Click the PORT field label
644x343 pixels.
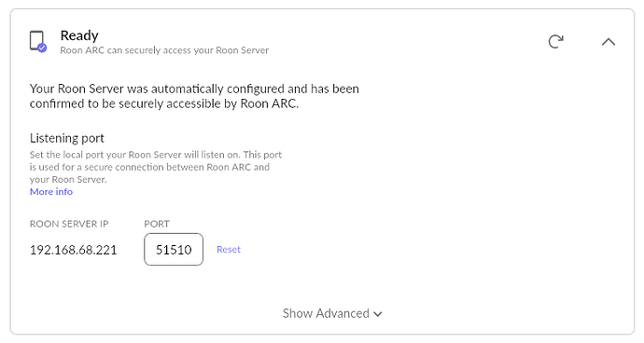(x=157, y=224)
